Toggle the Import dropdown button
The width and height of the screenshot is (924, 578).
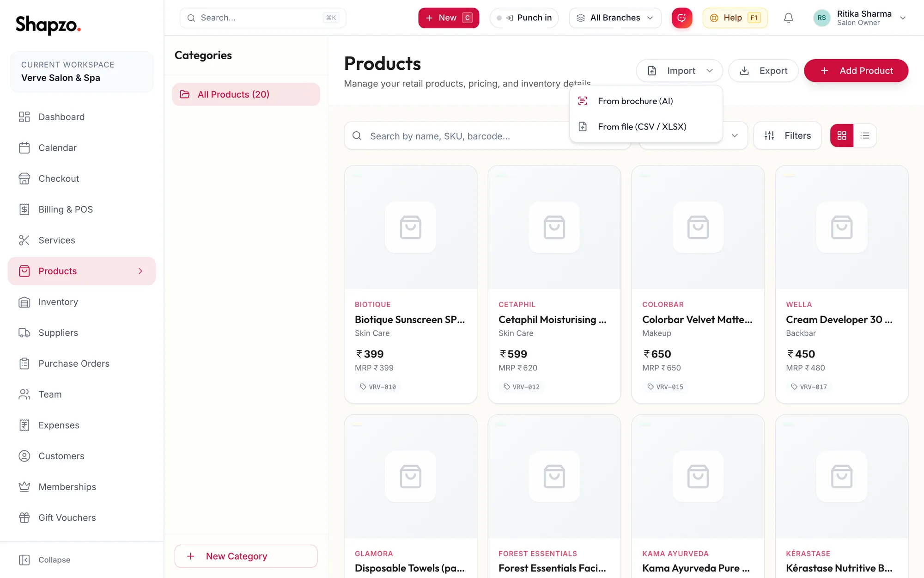point(679,71)
